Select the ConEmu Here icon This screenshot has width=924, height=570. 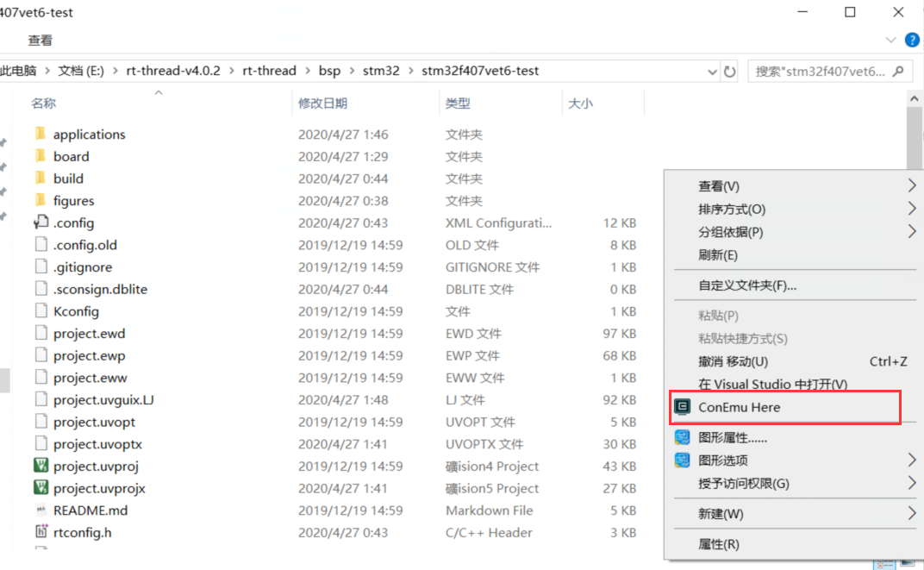(x=682, y=406)
